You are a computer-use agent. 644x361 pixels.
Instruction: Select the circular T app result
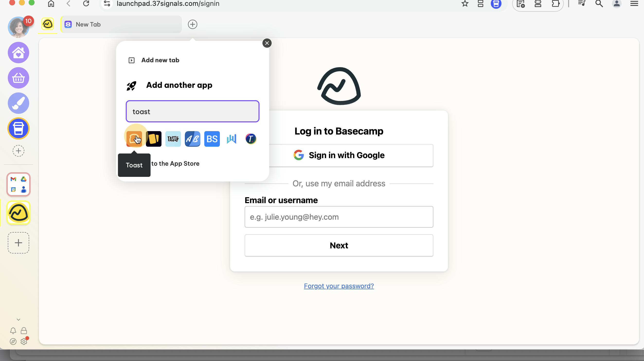251,139
